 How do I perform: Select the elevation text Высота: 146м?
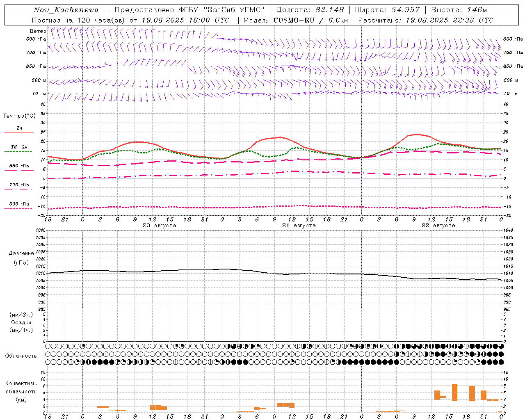(459, 10)
